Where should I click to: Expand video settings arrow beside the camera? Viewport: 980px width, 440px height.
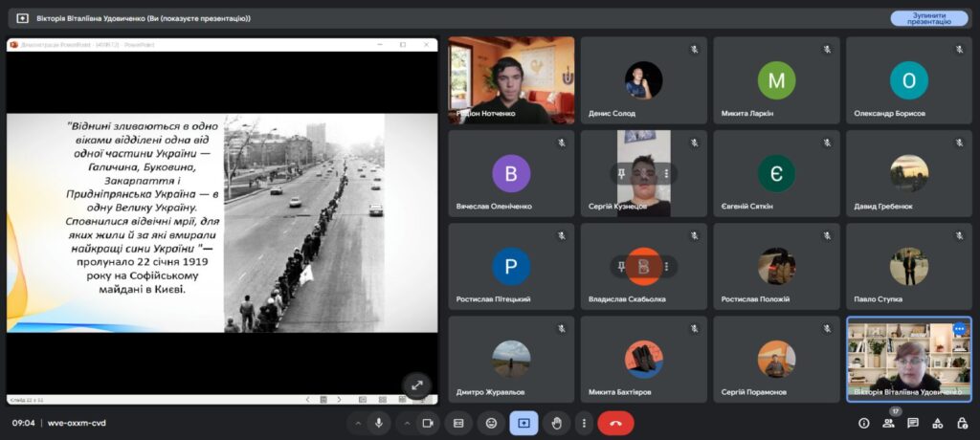pyautogui.click(x=406, y=422)
